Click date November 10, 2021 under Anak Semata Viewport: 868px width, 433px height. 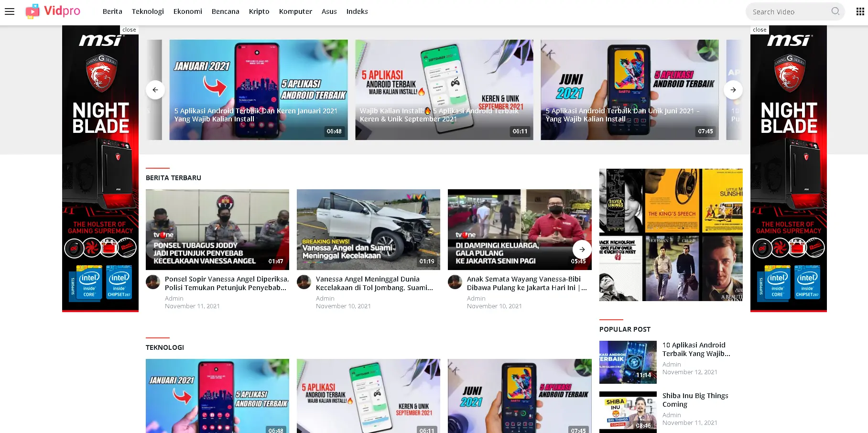click(x=494, y=306)
